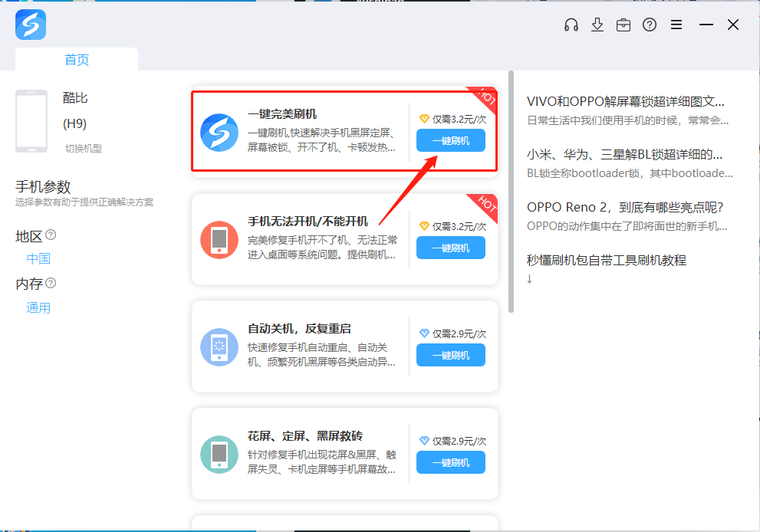Click help icon next to 内存
The width and height of the screenshot is (760, 532).
(51, 283)
